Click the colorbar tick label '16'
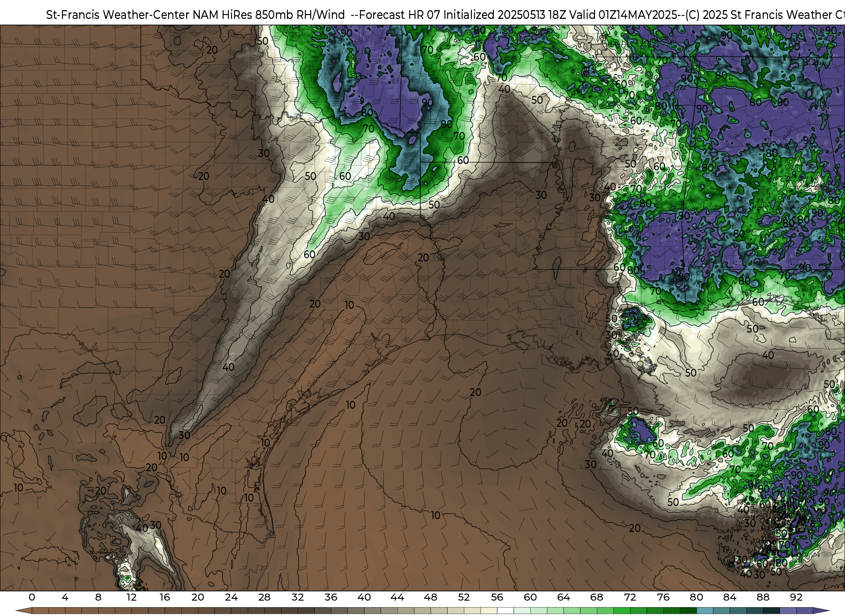Image resolution: width=845 pixels, height=616 pixels. click(x=165, y=597)
